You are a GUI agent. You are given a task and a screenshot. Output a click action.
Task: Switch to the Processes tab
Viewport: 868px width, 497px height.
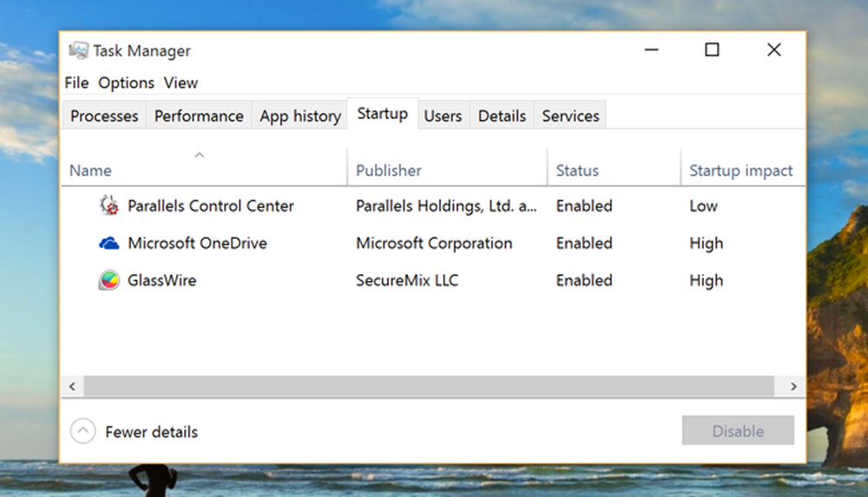[x=104, y=115]
